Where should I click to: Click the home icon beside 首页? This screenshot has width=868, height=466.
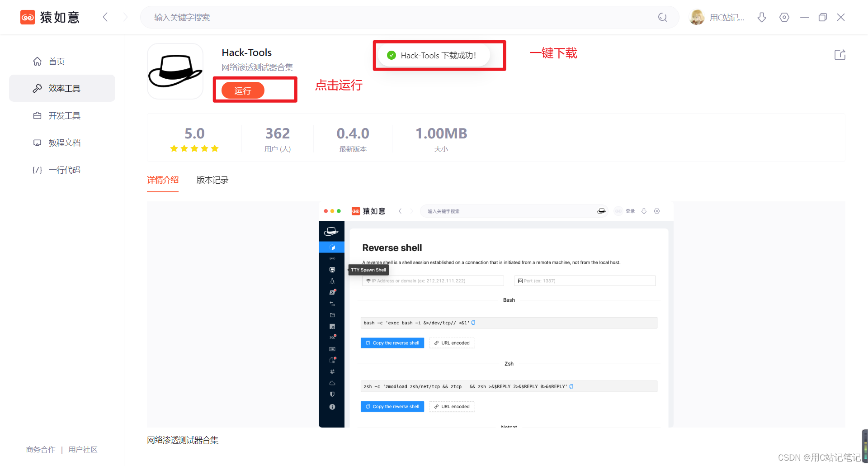(37, 61)
